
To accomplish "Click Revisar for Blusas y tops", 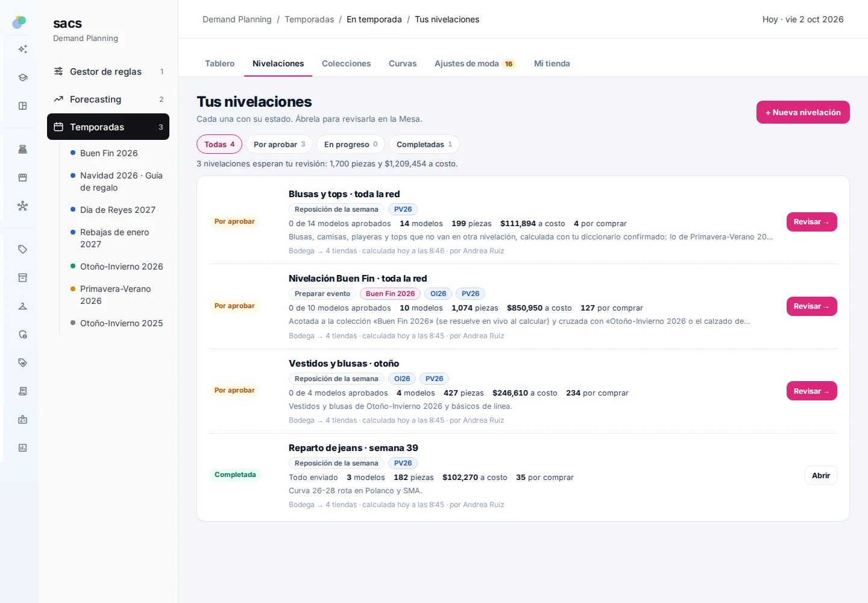I will tap(811, 222).
